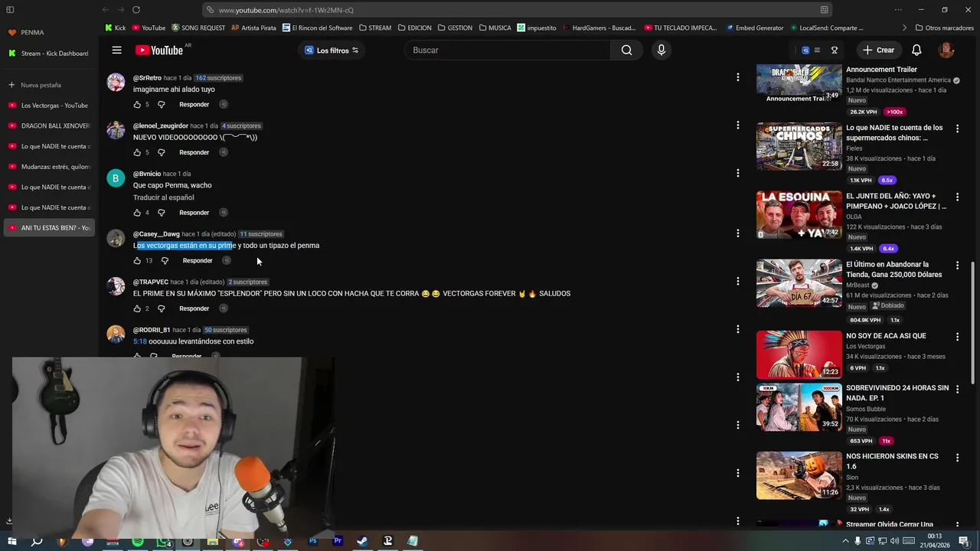
Task: Switch to Los Vectorgas - YouTube tab
Action: pyautogui.click(x=49, y=106)
